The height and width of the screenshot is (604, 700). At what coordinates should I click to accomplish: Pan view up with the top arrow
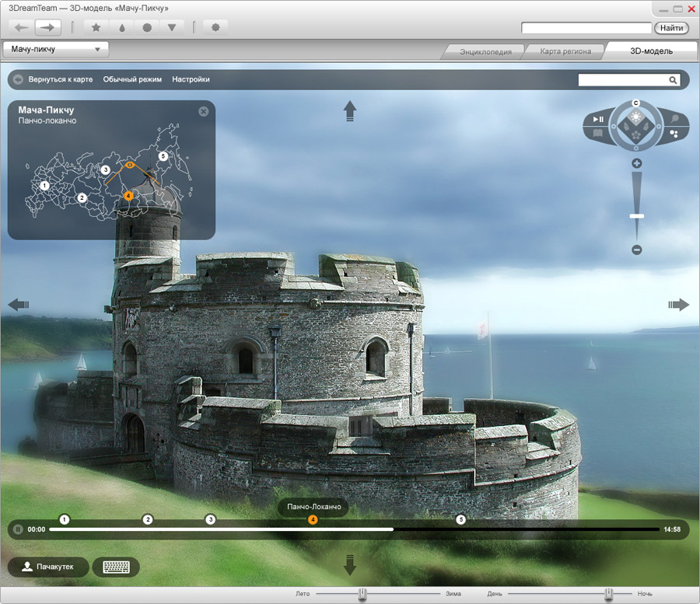coord(350,111)
